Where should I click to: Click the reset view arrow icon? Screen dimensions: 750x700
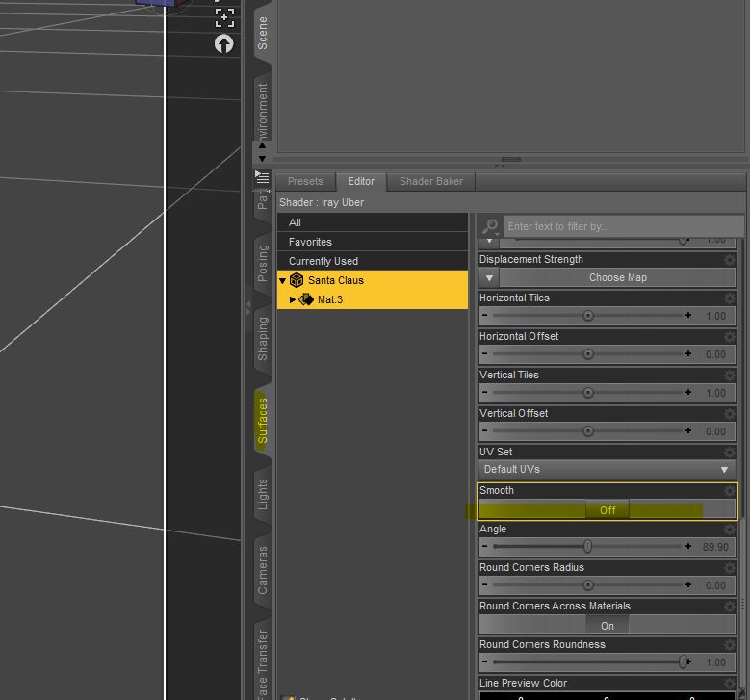tap(224, 43)
